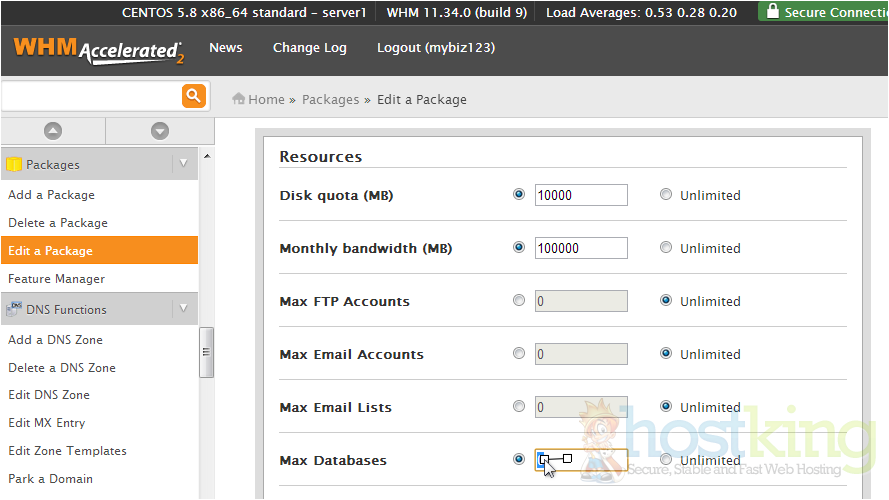The image size is (889, 500).
Task: Collapse the DNS Functions section arrow
Action: click(182, 310)
